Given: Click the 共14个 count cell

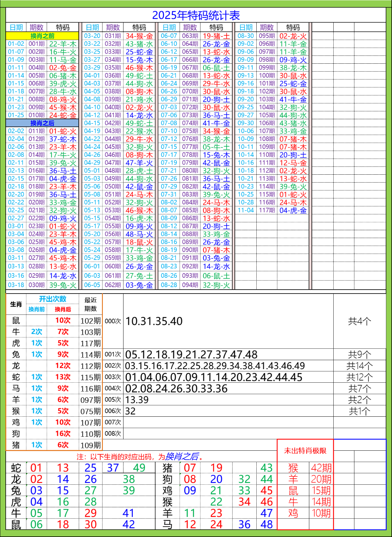Looking at the screenshot, I should click(x=359, y=366).
